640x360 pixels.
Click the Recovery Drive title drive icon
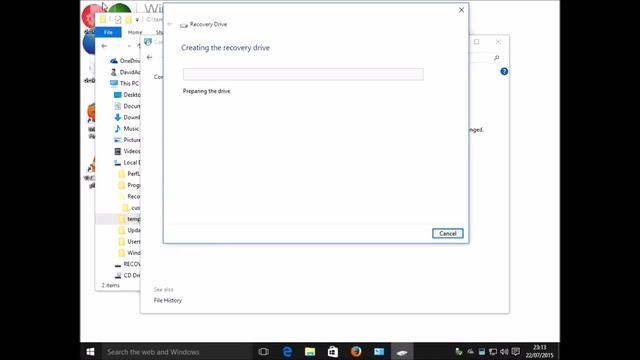[x=184, y=25]
